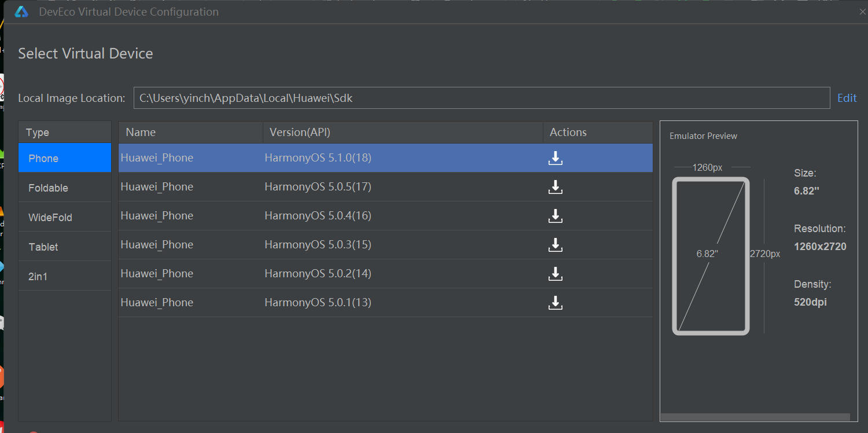Viewport: 868px width, 433px height.
Task: Select Huawei_Phone row for HarmonyOS 5.1.0(18)
Action: 385,158
